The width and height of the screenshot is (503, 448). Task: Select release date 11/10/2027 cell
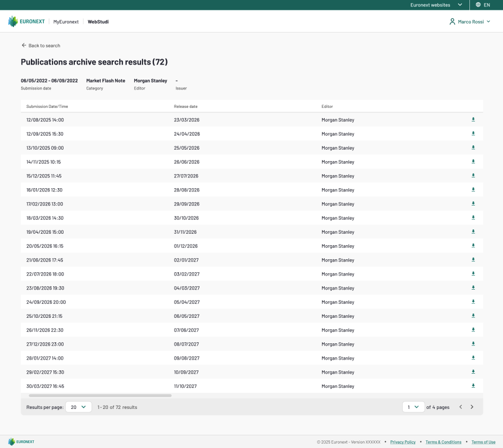click(x=185, y=386)
